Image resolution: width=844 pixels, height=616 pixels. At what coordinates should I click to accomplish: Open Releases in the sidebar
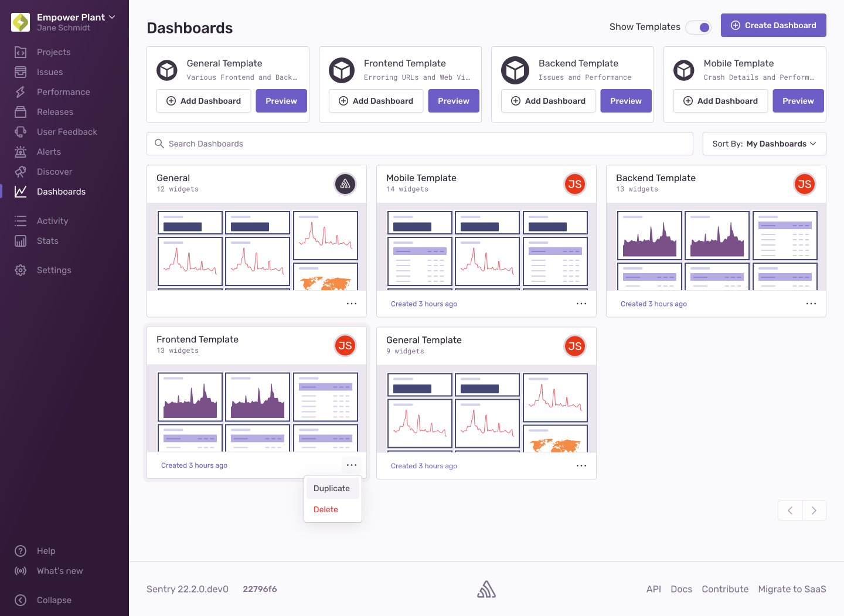(x=21, y=112)
